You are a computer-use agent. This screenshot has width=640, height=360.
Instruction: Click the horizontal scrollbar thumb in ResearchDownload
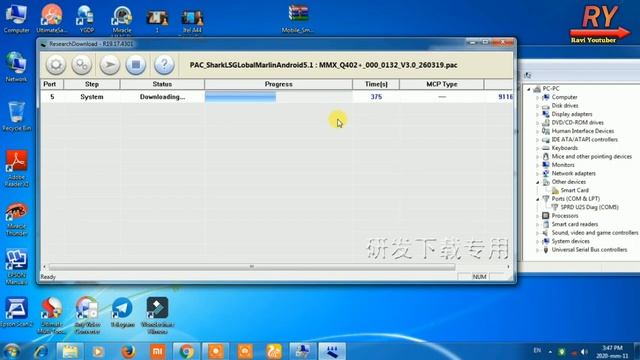251,267
